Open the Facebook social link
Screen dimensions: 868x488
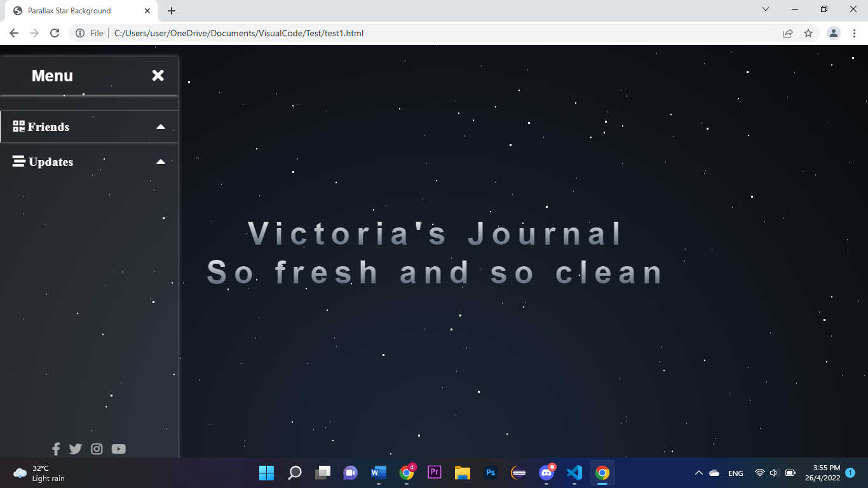(56, 449)
